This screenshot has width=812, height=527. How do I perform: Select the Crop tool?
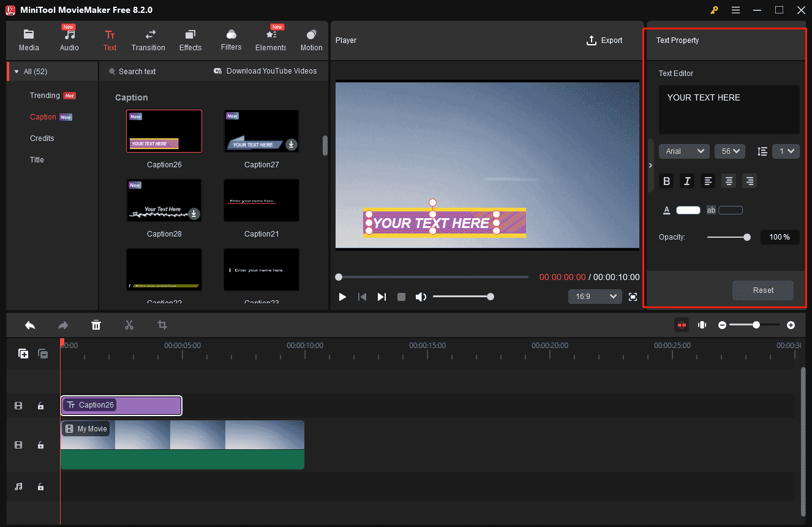click(162, 325)
